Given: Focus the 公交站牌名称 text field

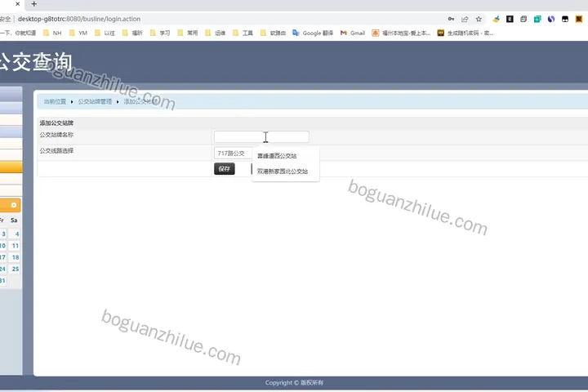Looking at the screenshot, I should (x=261, y=137).
